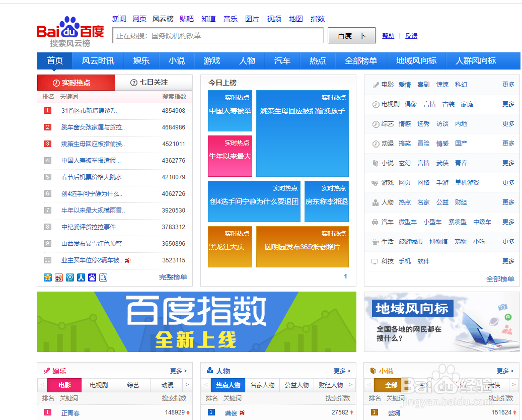Open tile 圆明园发布365张老照片
The image size is (522, 420).
click(x=303, y=247)
